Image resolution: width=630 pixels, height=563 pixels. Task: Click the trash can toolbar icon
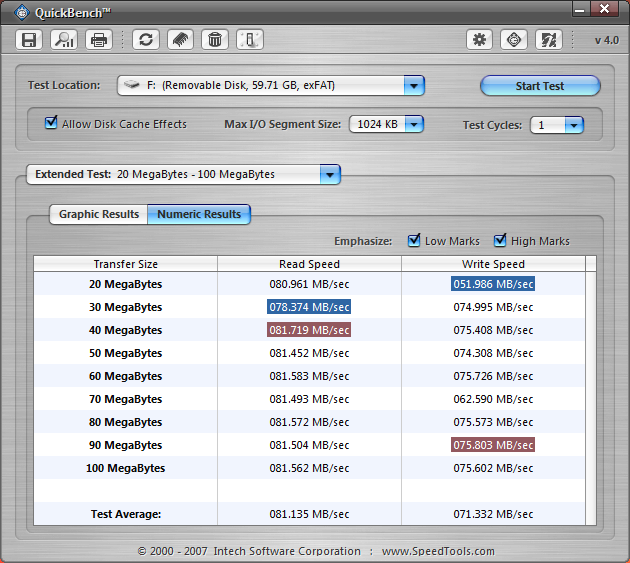pos(214,40)
